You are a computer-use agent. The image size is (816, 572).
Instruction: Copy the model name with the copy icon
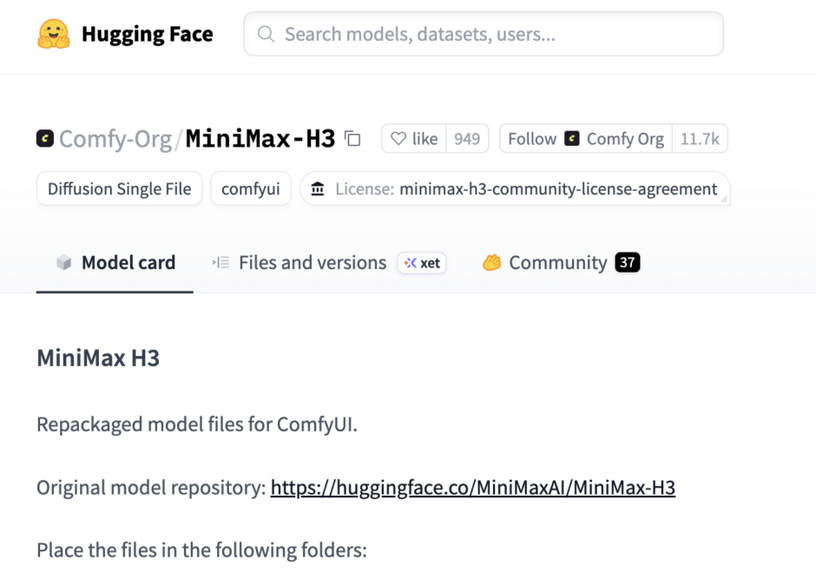coord(353,138)
